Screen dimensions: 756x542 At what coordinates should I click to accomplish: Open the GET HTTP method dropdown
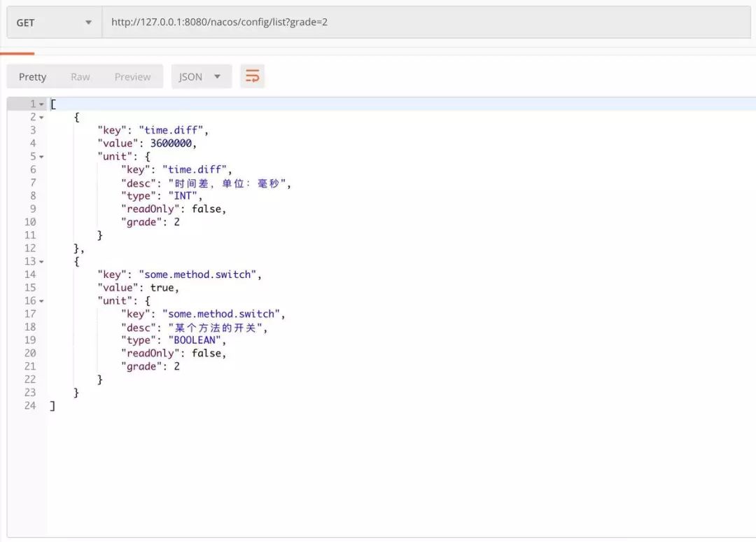(54, 22)
